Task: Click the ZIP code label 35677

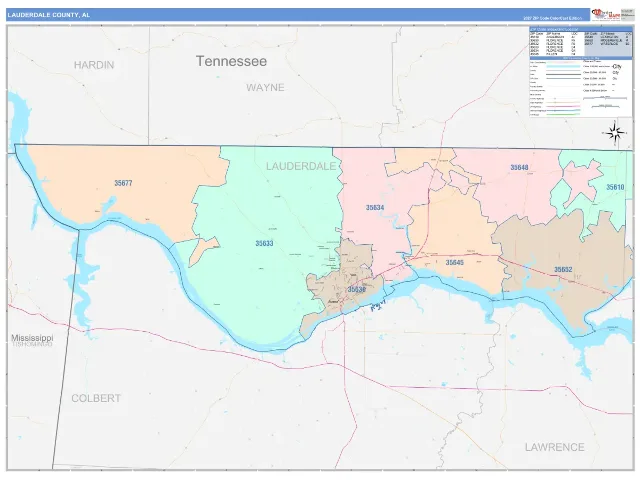Action: (123, 183)
